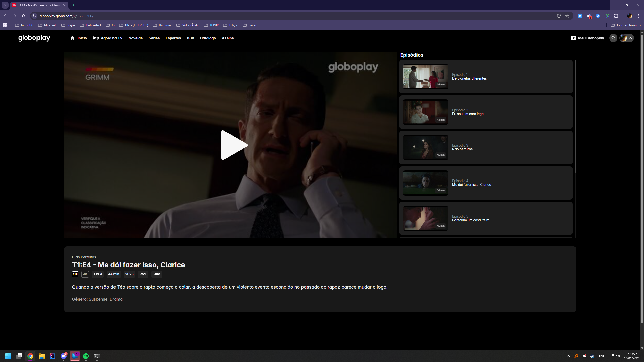Open the Chrome three-dot menu
Viewport: 644px width, 362px height.
(x=639, y=16)
